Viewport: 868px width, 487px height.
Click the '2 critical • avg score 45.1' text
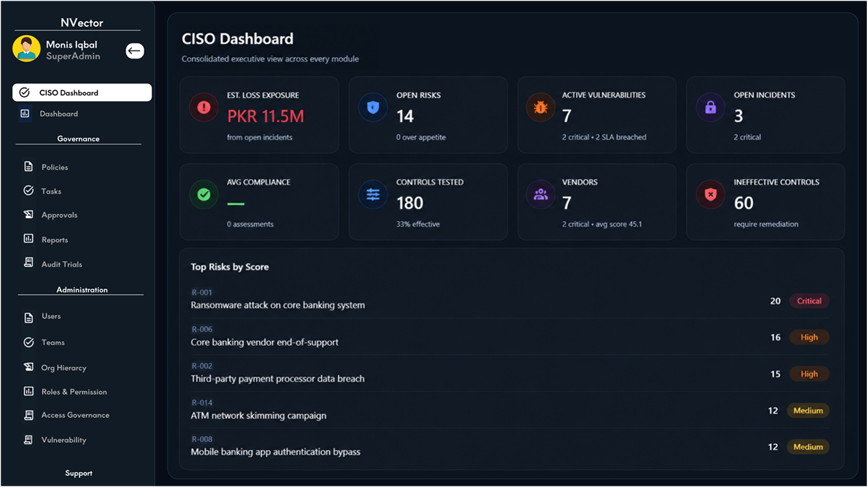tap(602, 224)
